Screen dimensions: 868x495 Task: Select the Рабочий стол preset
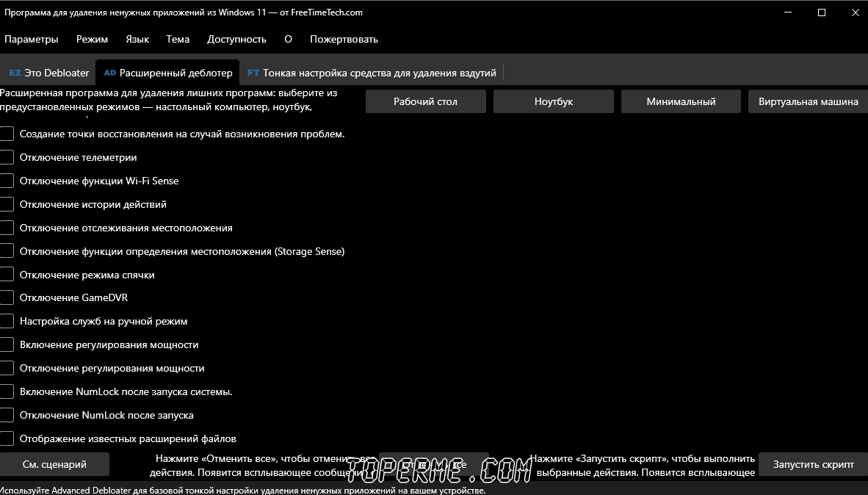coord(426,101)
